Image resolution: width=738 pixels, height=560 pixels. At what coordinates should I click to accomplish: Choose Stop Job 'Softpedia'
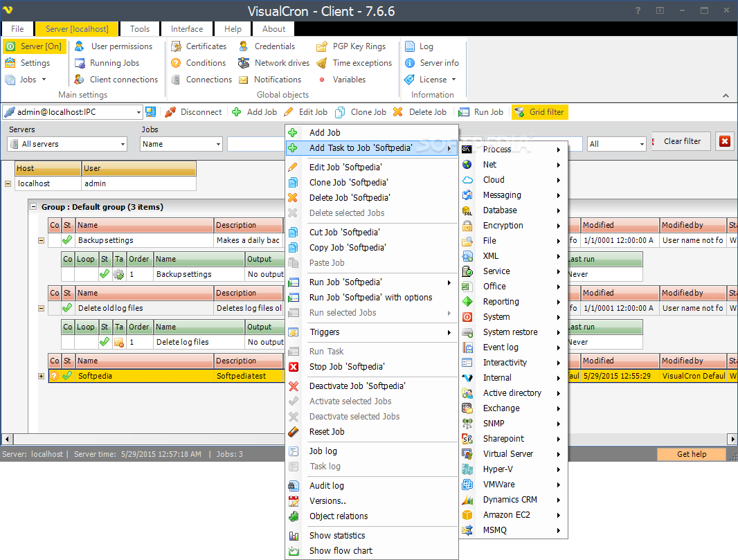[372, 367]
